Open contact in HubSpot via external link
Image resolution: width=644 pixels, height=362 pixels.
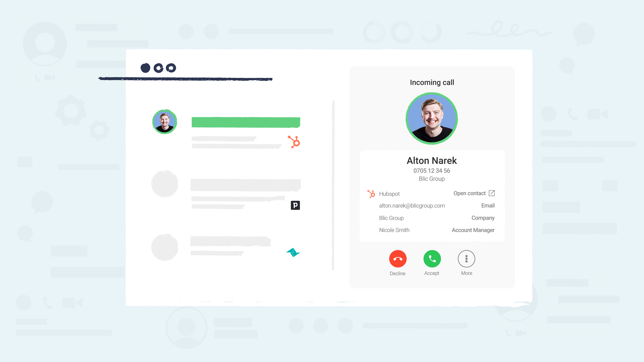pos(491,193)
